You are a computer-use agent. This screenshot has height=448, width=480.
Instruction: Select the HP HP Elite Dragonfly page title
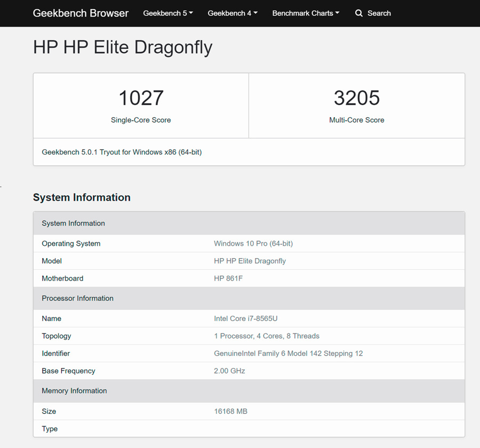[123, 47]
